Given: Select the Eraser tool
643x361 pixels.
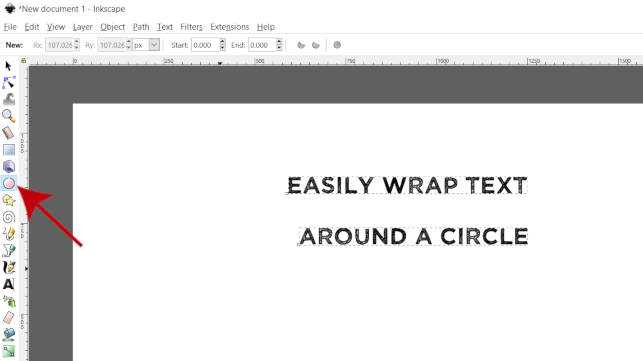Looking at the screenshot, I should tap(9, 317).
